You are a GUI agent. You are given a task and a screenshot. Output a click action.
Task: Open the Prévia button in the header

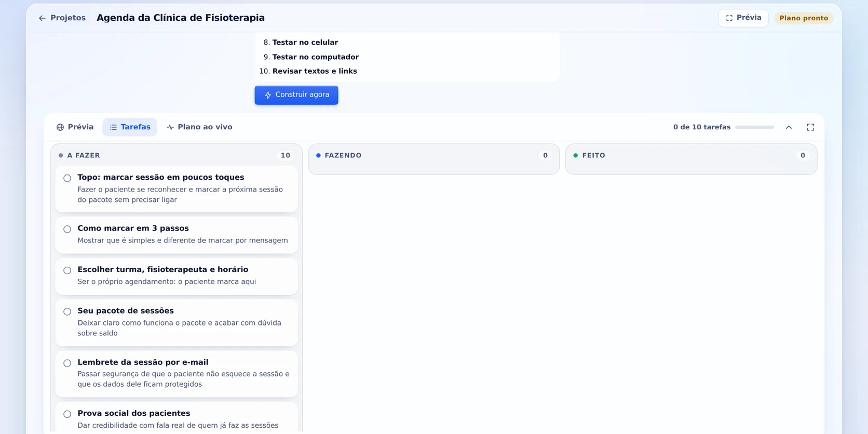[x=743, y=18]
